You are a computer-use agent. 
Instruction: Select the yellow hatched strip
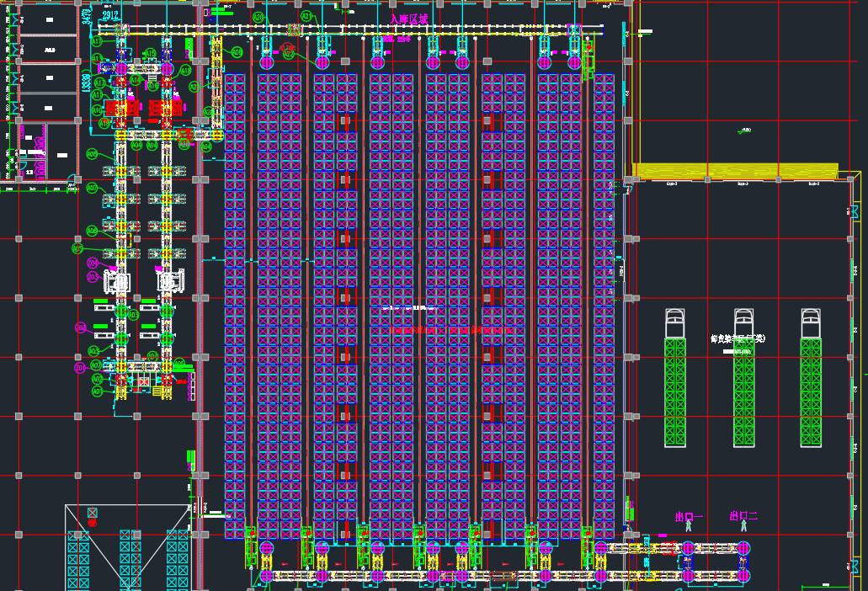[x=735, y=171]
